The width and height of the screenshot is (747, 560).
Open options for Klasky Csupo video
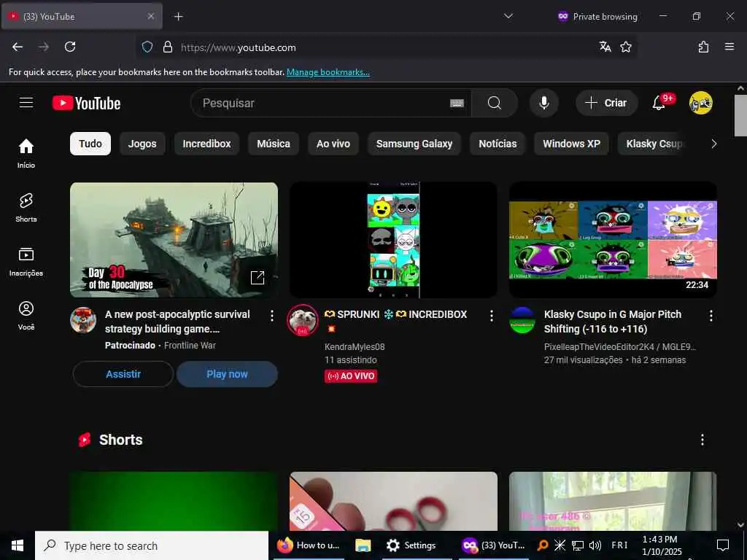click(x=711, y=315)
